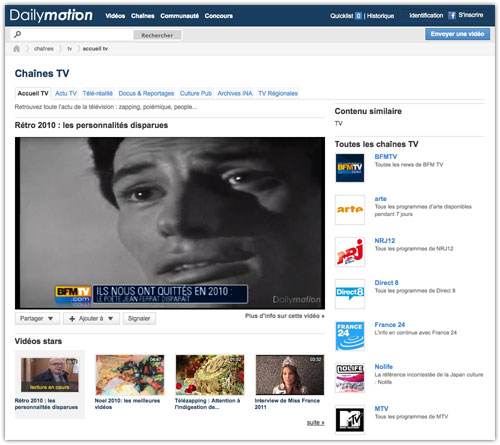
Task: Open the NRJ12 channel title link
Action: pyautogui.click(x=385, y=241)
